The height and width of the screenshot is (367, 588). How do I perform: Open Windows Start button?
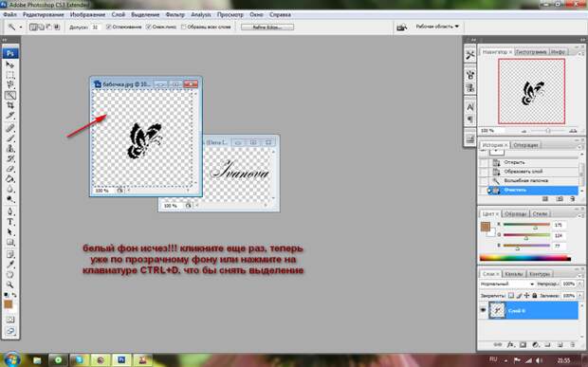(x=11, y=359)
